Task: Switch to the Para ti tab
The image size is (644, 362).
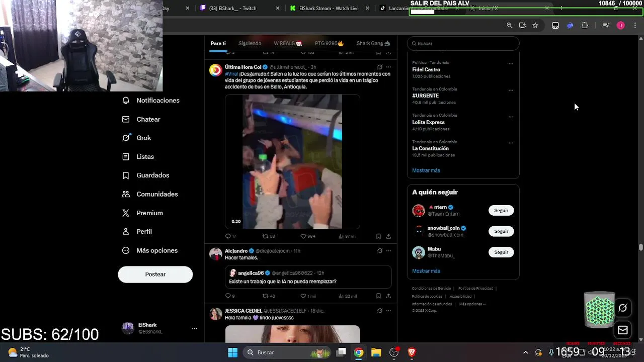Action: coord(218,43)
